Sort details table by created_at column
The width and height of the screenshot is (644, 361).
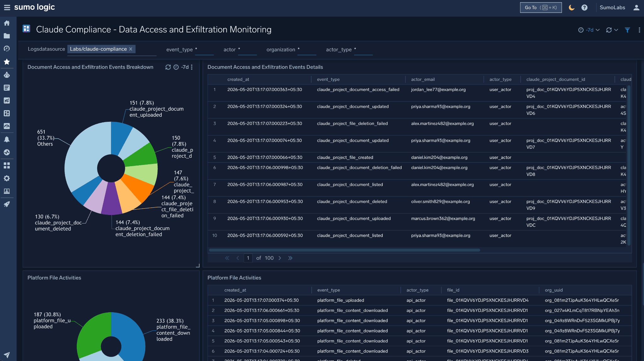[238, 79]
